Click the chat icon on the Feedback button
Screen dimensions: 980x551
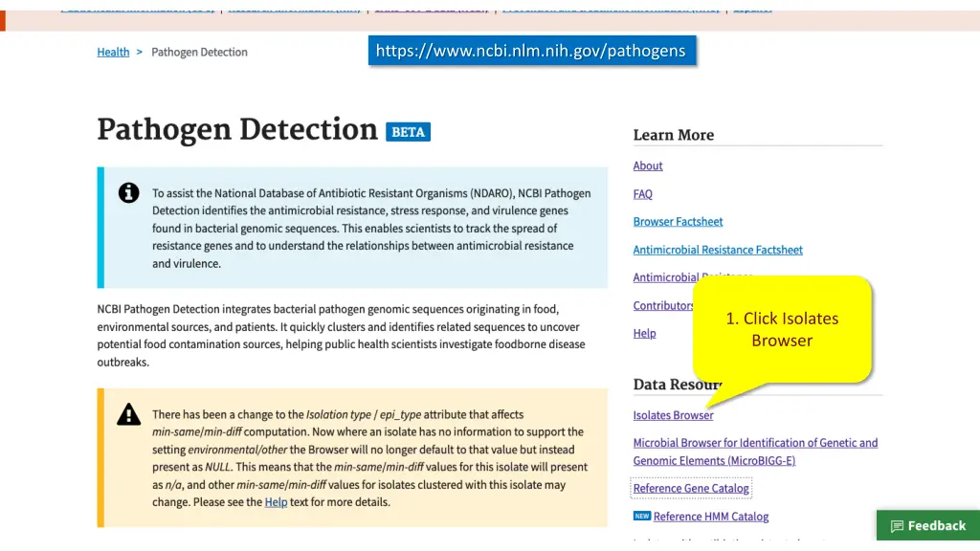click(897, 526)
